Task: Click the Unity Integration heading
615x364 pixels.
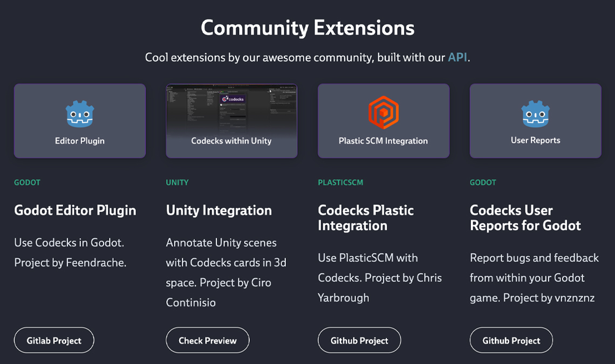Action: pos(219,211)
